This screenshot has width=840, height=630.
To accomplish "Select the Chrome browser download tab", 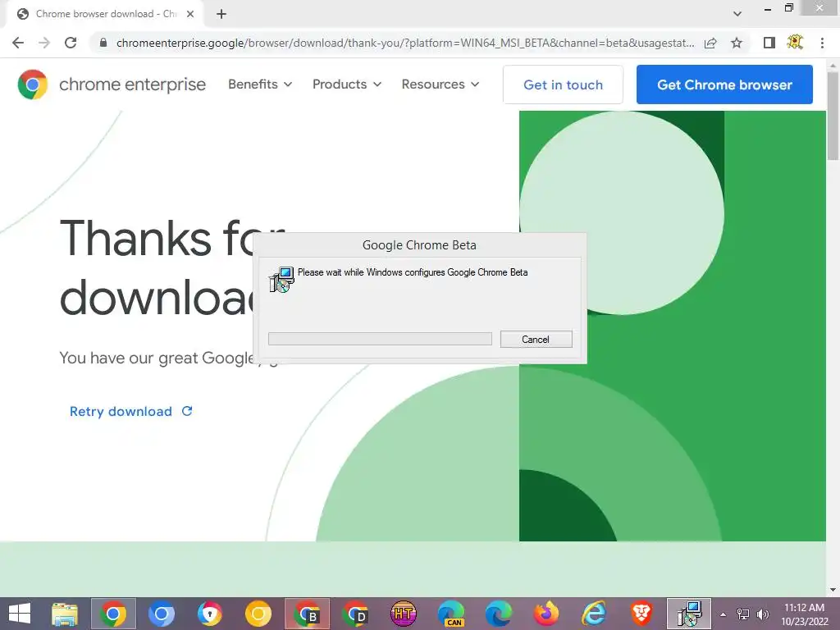I will [x=104, y=14].
